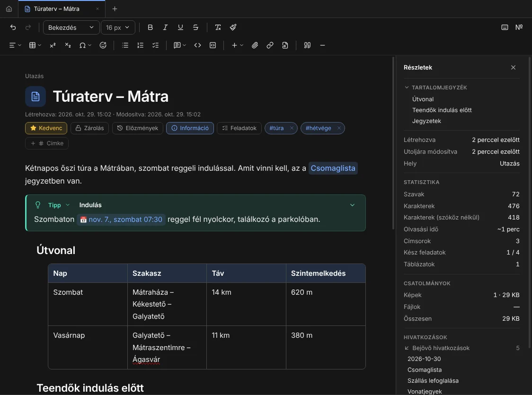Toggle the Zárolás lock button
The image size is (532, 395).
point(89,128)
